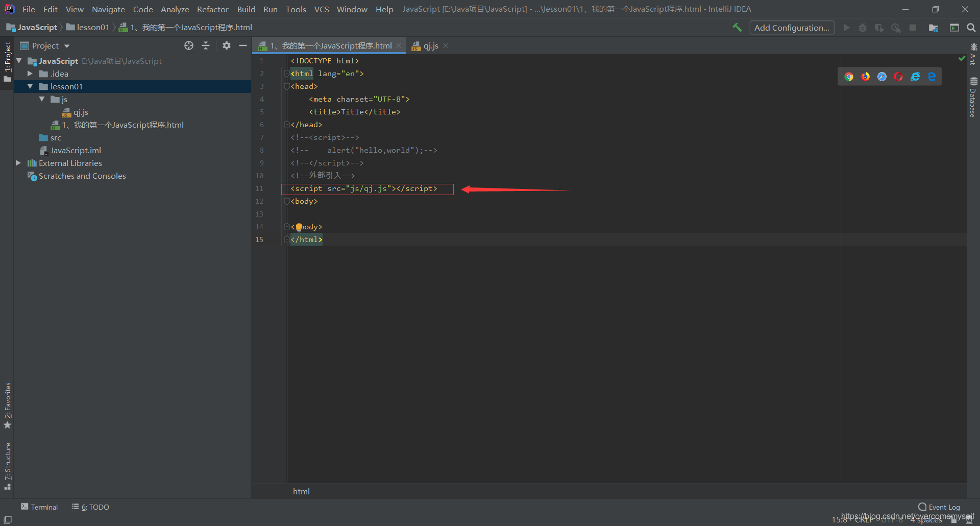
Task: Toggle the 2: Favorites tool window stripe
Action: tap(7, 406)
